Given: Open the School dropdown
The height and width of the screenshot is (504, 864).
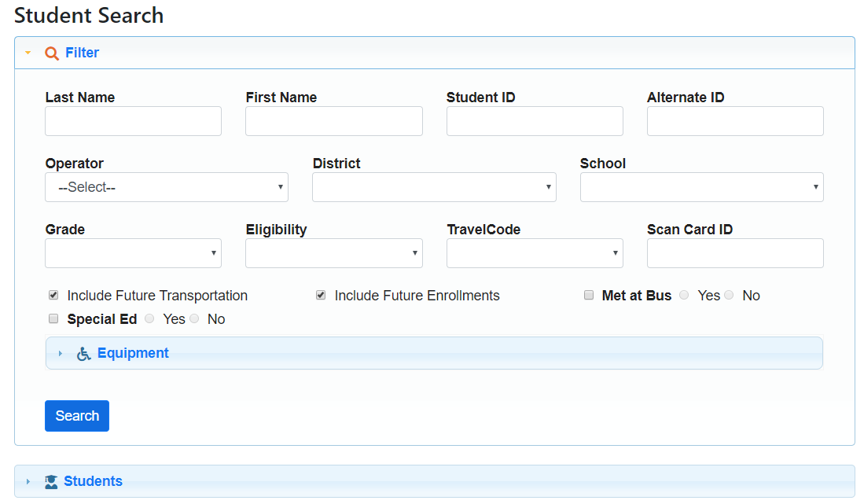Looking at the screenshot, I should click(x=701, y=188).
